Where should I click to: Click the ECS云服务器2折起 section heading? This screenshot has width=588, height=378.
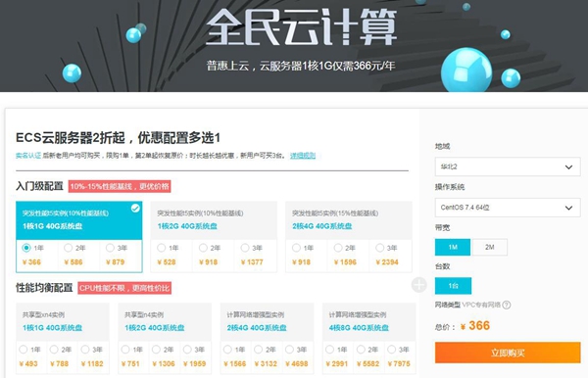pos(118,138)
